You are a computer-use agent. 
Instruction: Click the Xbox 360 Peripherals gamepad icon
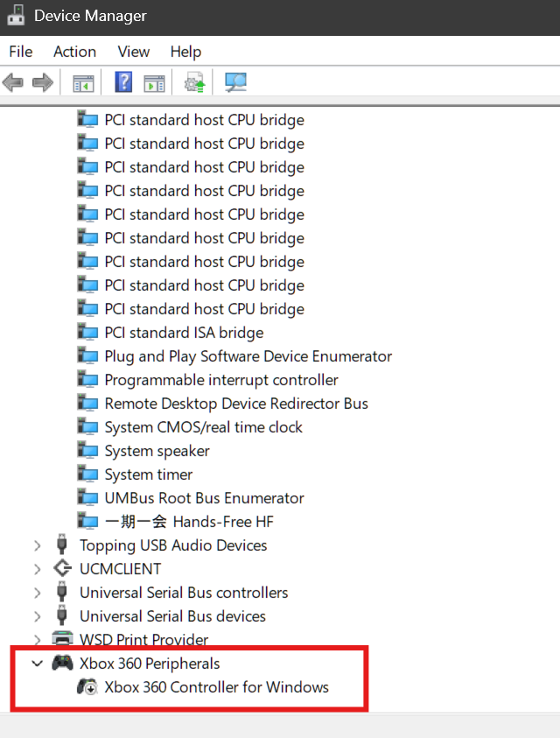[x=62, y=664]
